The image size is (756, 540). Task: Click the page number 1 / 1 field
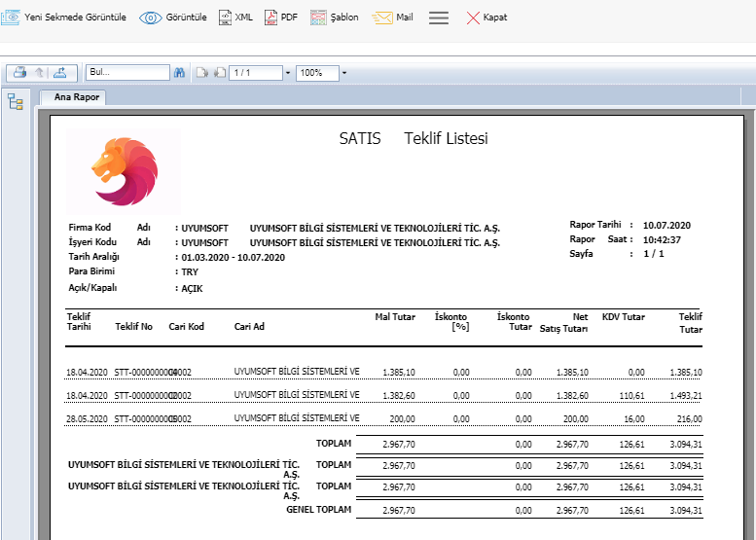coord(255,73)
